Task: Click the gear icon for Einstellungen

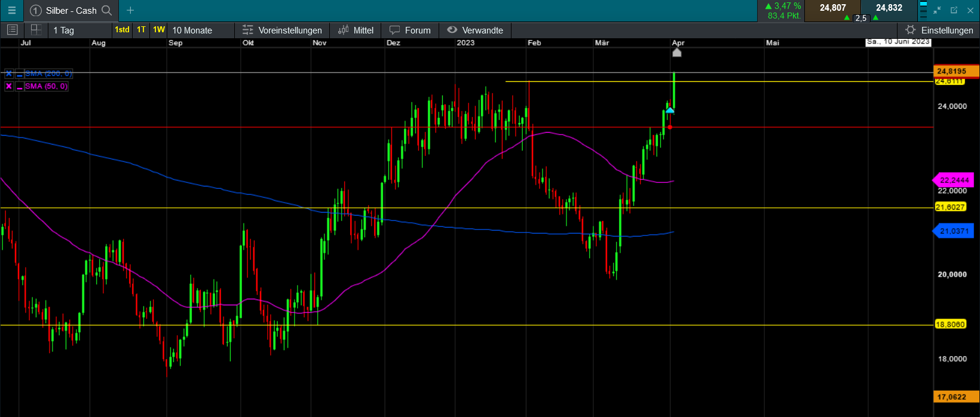Action: (910, 30)
